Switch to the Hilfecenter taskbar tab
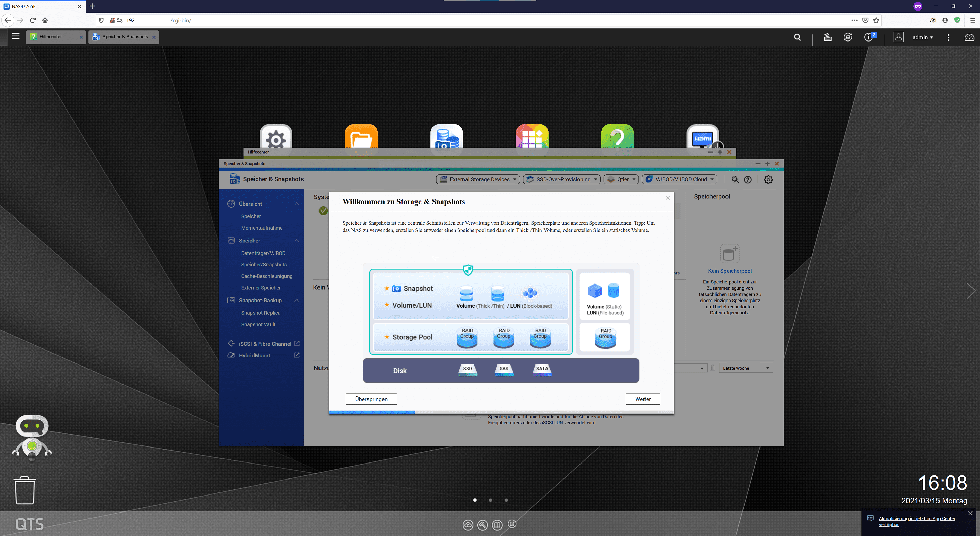 [56, 37]
